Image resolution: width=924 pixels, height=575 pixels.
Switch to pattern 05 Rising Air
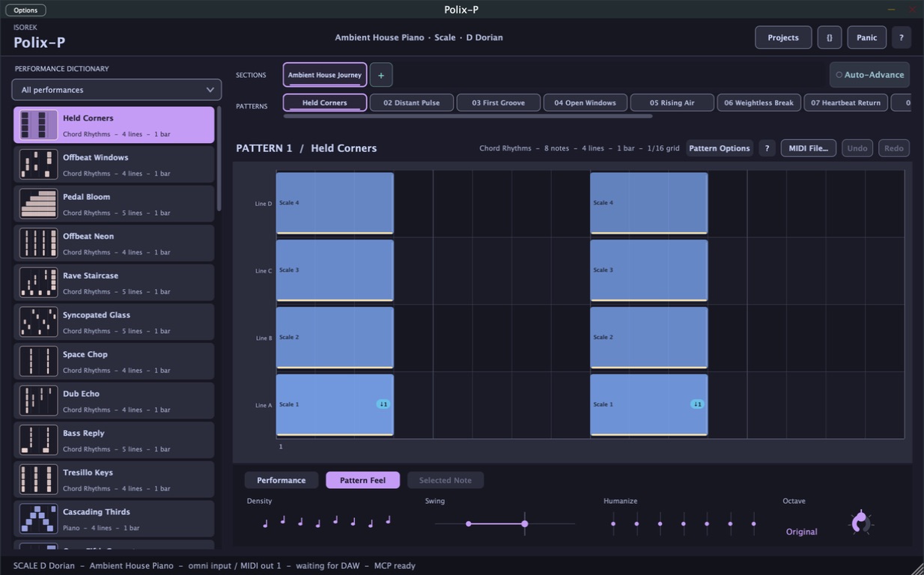(672, 103)
